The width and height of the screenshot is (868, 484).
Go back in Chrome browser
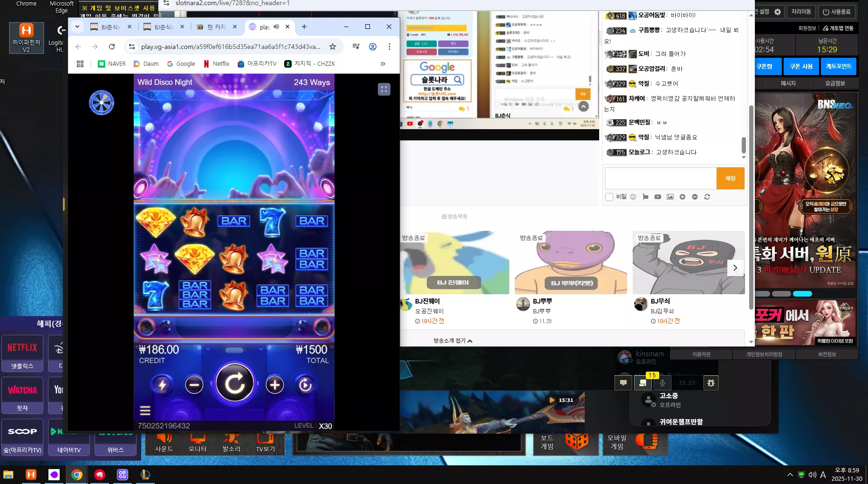(x=78, y=47)
